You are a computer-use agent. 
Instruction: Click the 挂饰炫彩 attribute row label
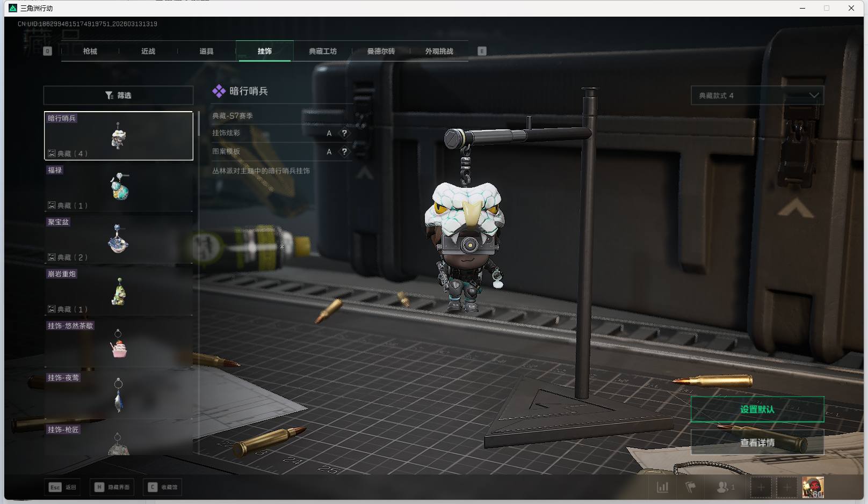(226, 133)
